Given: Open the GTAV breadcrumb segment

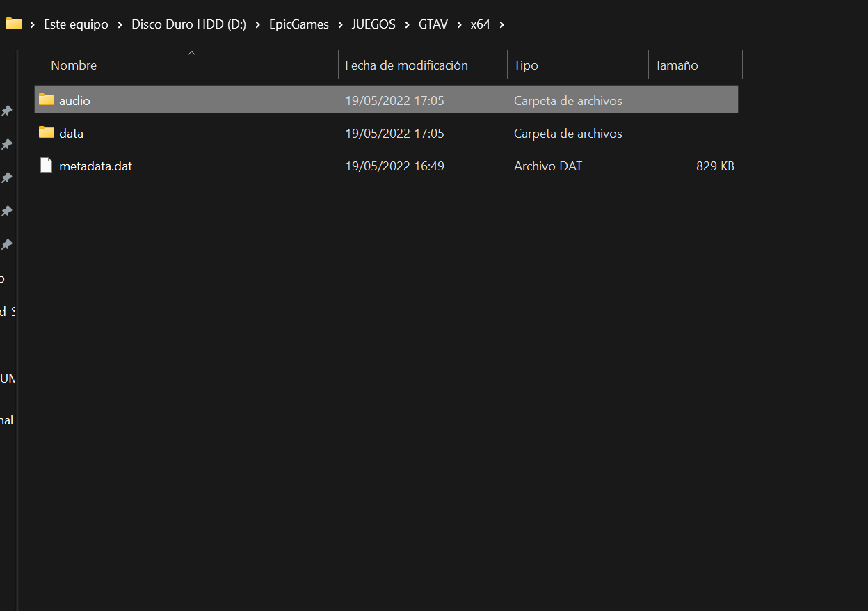Looking at the screenshot, I should point(433,24).
